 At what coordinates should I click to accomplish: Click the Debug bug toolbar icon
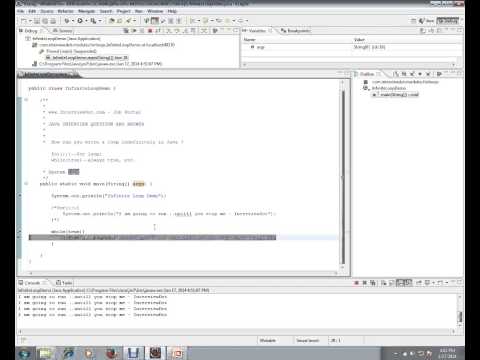[x=67, y=21]
